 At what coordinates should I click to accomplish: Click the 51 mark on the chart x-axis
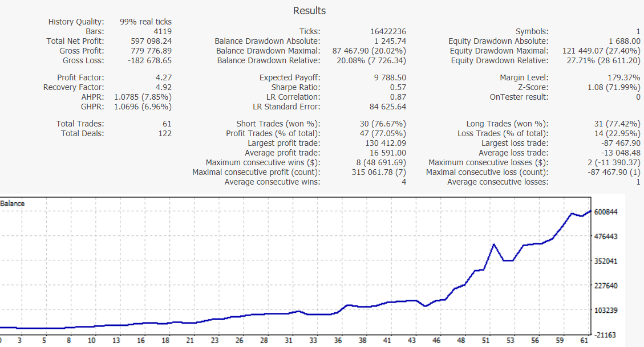pyautogui.click(x=485, y=341)
